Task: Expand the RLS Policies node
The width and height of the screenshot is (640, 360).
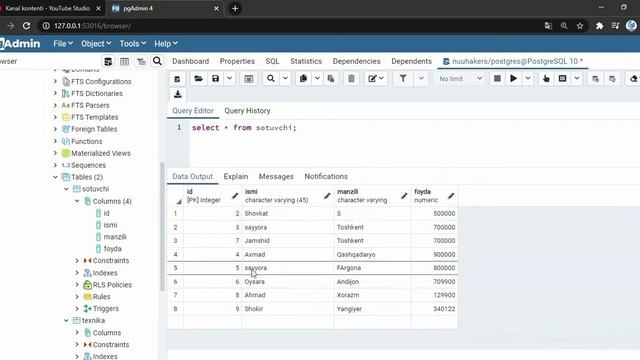Action: click(77, 284)
